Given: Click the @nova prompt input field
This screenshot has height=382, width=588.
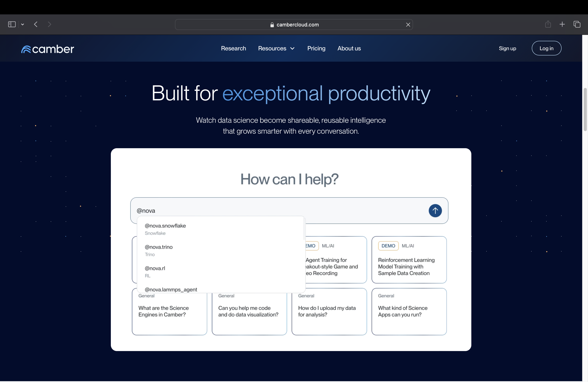Looking at the screenshot, I should coord(272,211).
